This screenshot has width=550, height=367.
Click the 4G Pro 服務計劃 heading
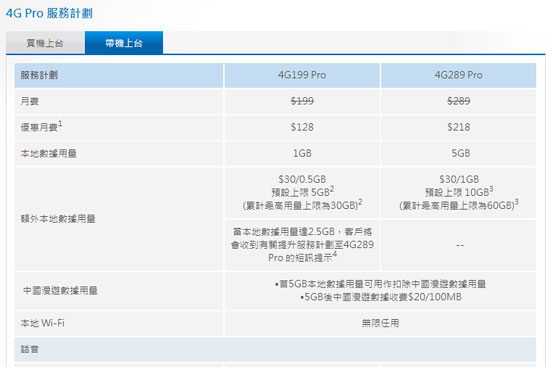tap(49, 13)
